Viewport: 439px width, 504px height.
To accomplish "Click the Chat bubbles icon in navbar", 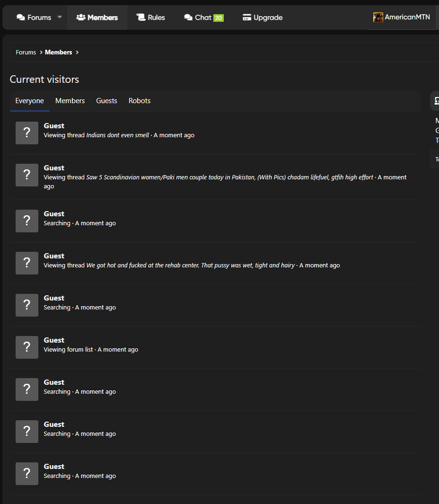I will 188,18.
